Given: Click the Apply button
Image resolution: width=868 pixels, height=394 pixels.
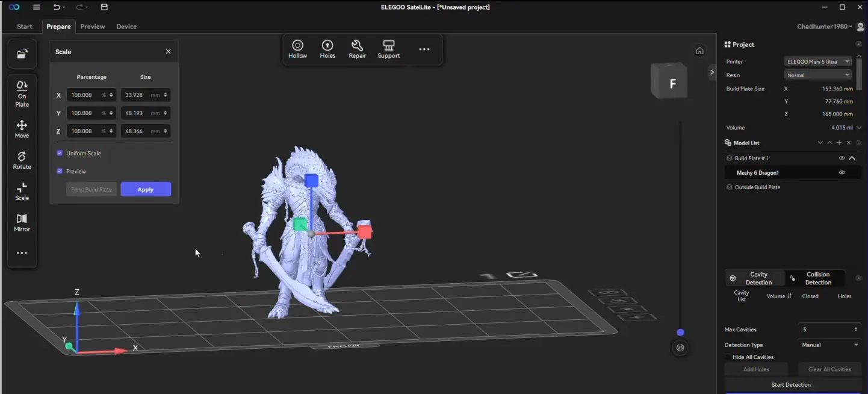Looking at the screenshot, I should (145, 189).
